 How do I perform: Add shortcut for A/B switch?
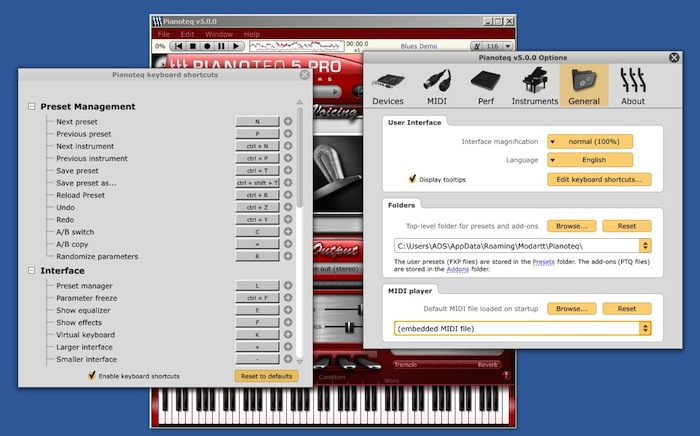tap(288, 232)
